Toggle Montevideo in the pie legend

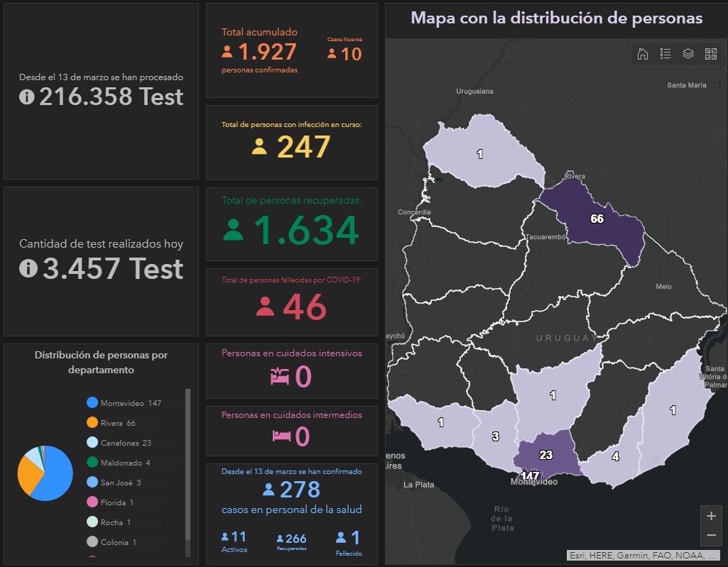131,403
